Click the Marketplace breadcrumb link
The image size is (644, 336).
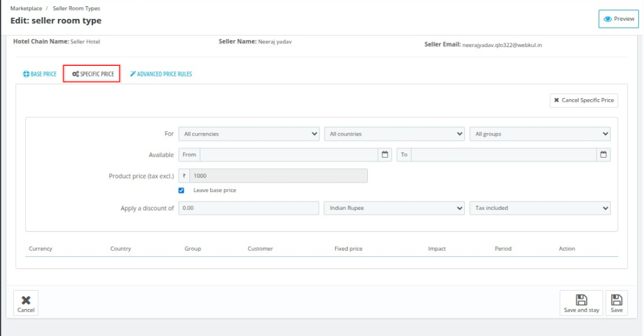point(26,8)
